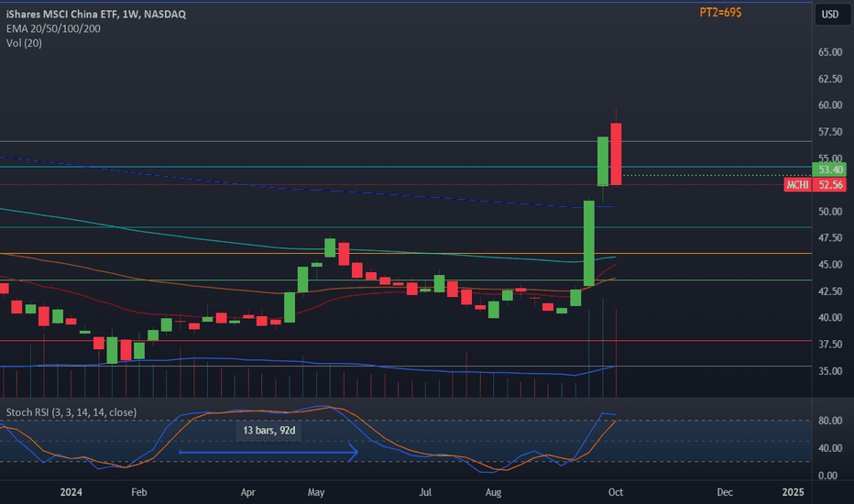
Task: Click the 2024 time axis label
Action: point(71,492)
